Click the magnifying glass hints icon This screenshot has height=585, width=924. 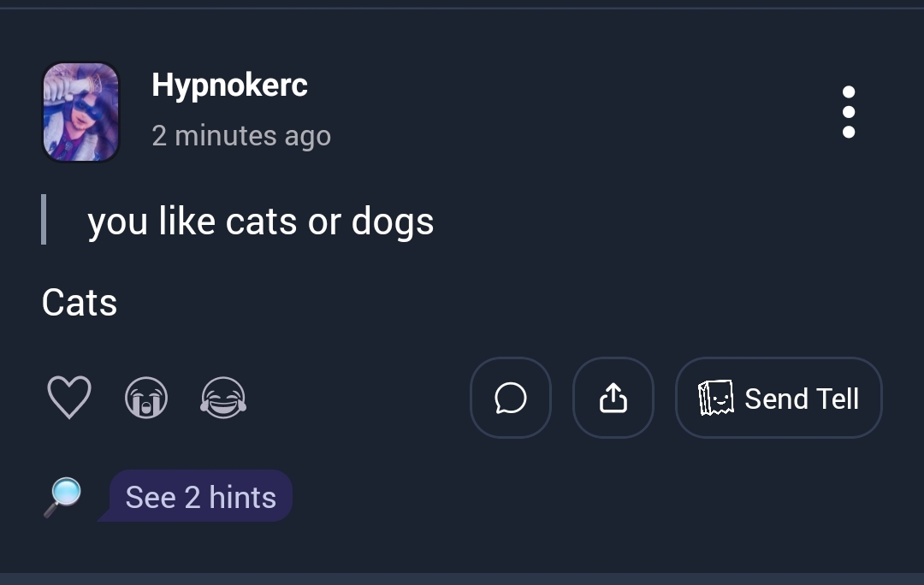[62, 497]
